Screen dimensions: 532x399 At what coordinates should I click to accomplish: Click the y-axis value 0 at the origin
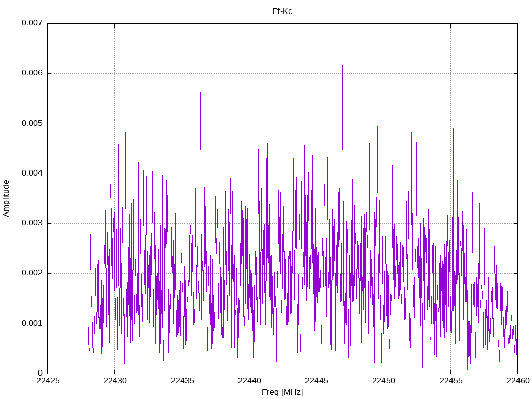coord(41,373)
